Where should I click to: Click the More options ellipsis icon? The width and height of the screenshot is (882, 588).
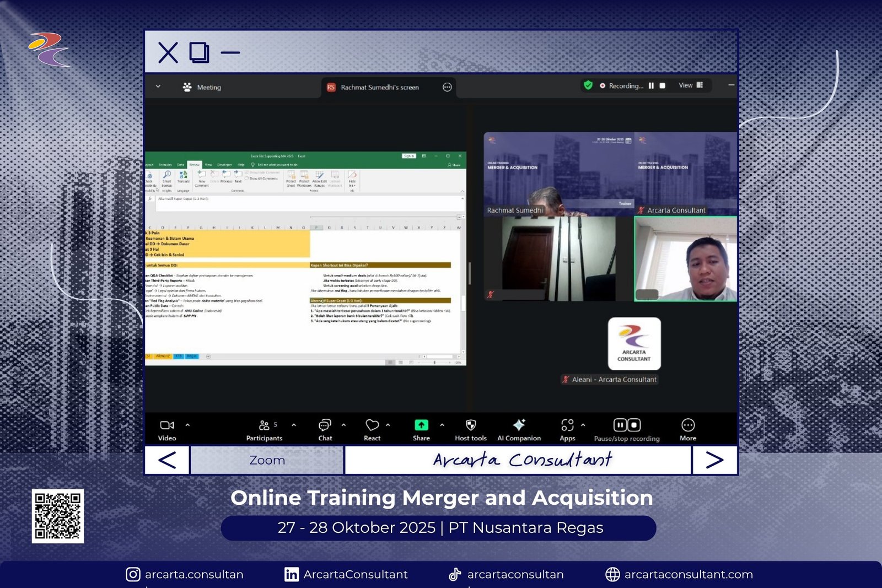point(688,425)
